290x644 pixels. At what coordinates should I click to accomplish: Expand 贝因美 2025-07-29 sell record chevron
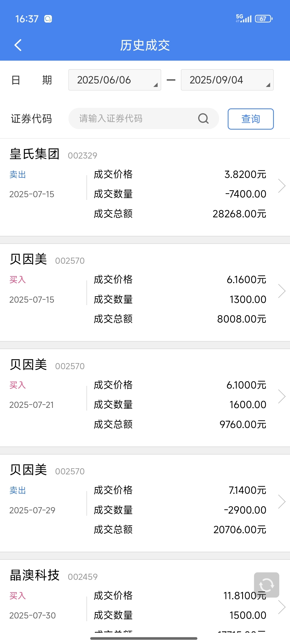pos(282,502)
